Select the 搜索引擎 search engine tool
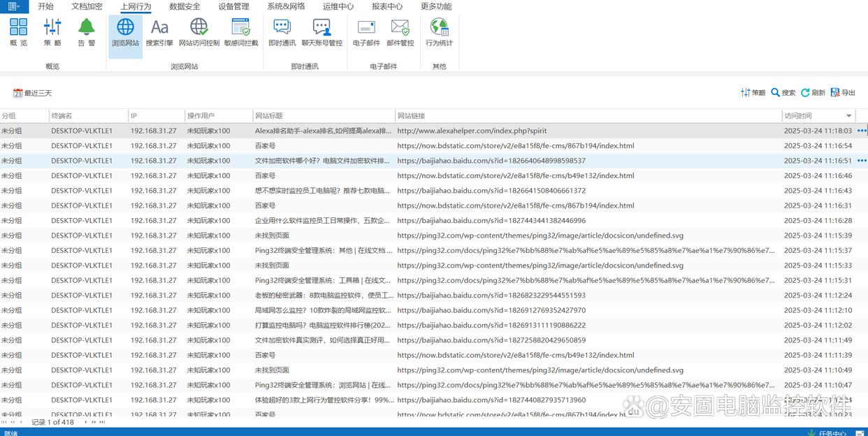This screenshot has height=436, width=868. [x=159, y=32]
